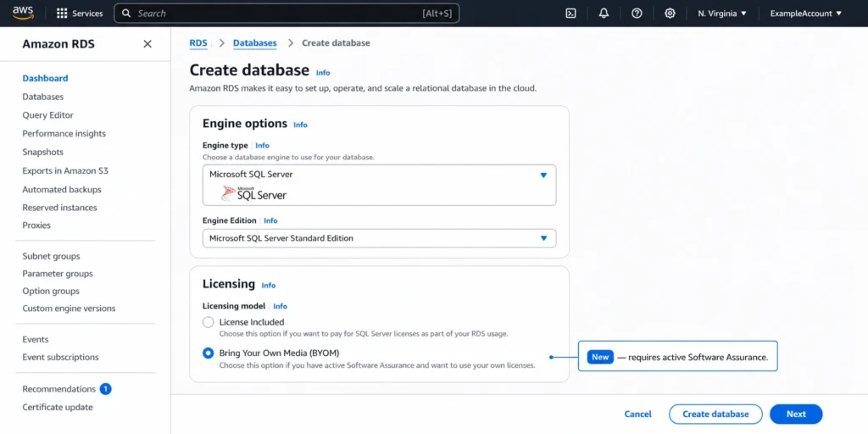Open Query Editor
The height and width of the screenshot is (434, 868).
click(x=48, y=115)
